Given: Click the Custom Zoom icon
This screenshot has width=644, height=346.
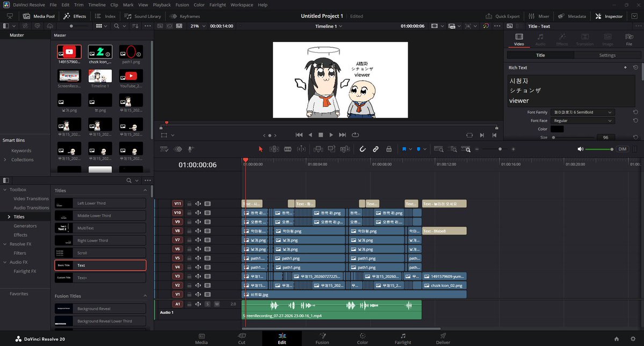Looking at the screenshot, I should (466, 149).
